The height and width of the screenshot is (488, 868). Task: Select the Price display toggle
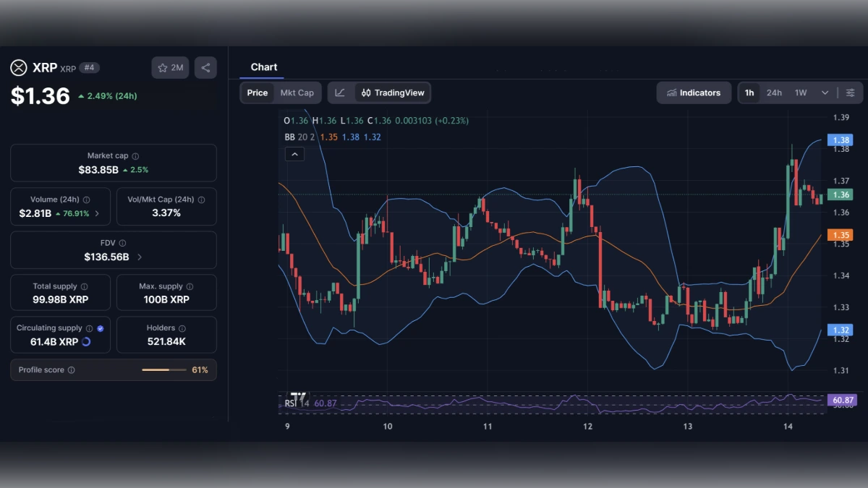point(258,93)
